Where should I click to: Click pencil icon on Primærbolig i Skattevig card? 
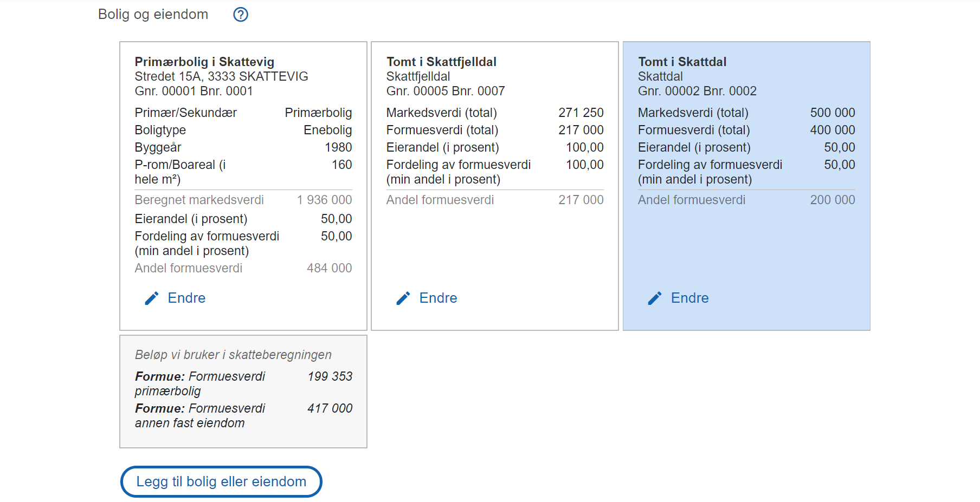[x=152, y=298]
